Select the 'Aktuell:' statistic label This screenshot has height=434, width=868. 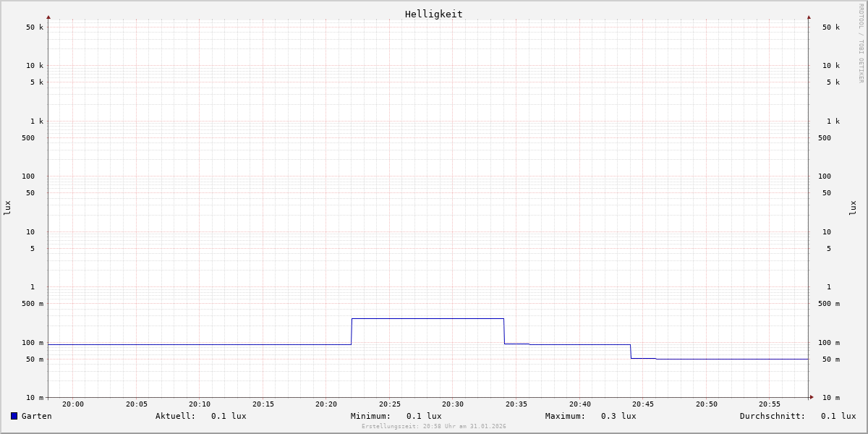coord(176,416)
